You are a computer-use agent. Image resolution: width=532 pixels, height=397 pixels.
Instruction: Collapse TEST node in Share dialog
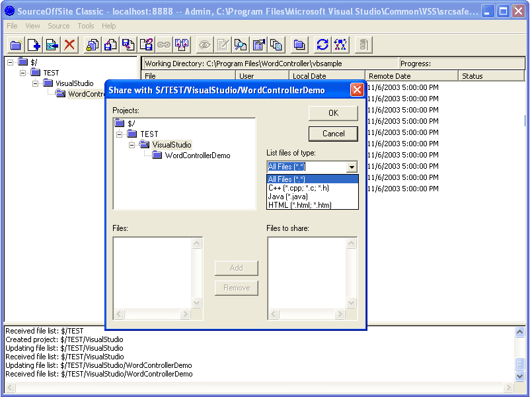[x=119, y=134]
